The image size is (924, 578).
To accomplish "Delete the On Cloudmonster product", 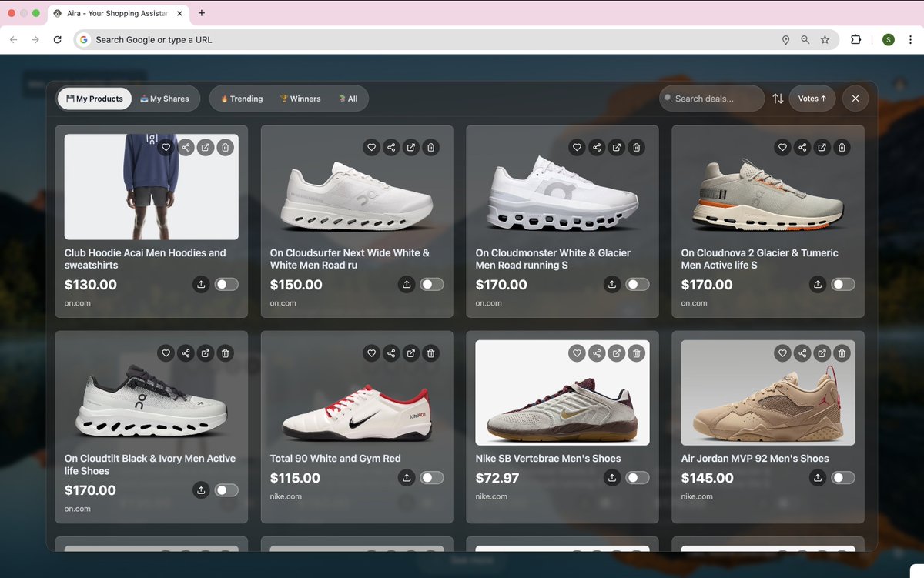I will [x=636, y=147].
